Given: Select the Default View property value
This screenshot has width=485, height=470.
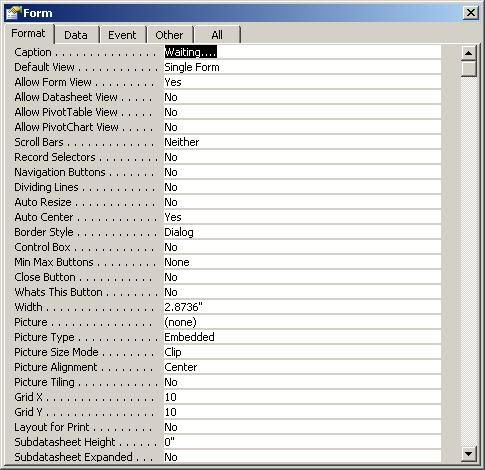Looking at the screenshot, I should [x=302, y=67].
